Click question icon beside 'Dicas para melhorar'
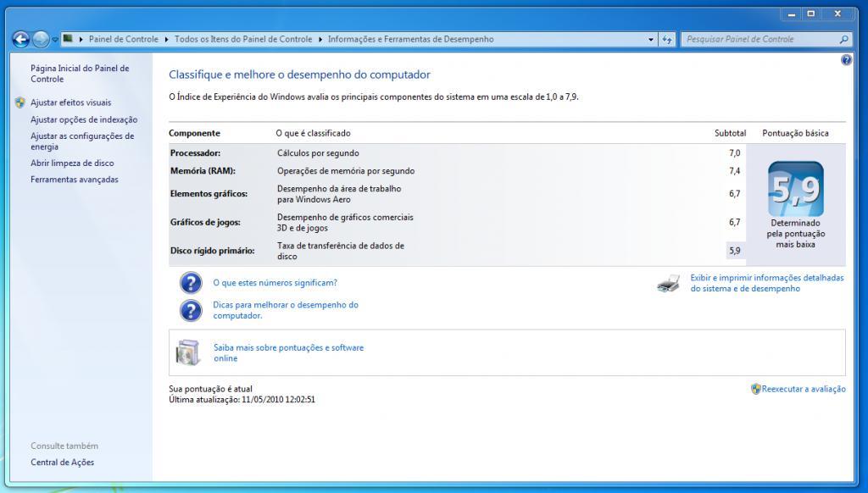 pos(191,310)
